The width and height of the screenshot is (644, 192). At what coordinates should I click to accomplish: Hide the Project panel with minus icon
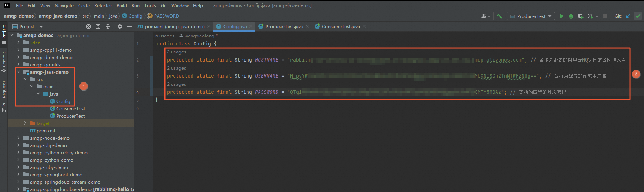tap(129, 26)
